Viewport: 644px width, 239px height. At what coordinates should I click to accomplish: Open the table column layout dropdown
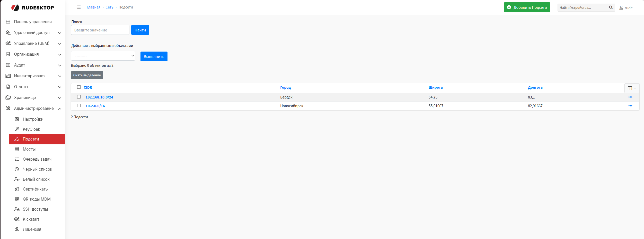pyautogui.click(x=632, y=88)
